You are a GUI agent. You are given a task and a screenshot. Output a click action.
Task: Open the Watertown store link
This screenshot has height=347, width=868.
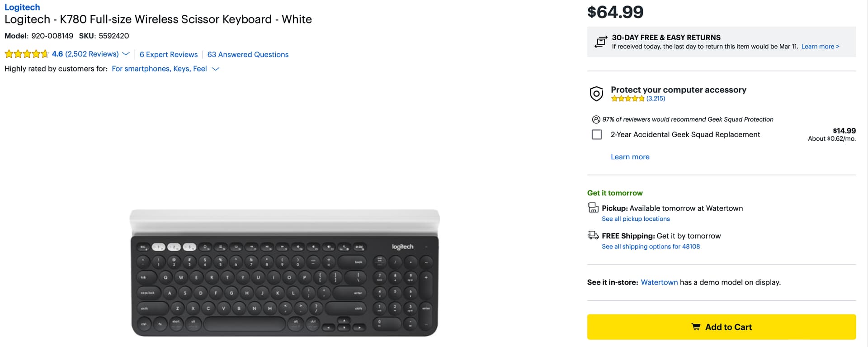tap(659, 282)
